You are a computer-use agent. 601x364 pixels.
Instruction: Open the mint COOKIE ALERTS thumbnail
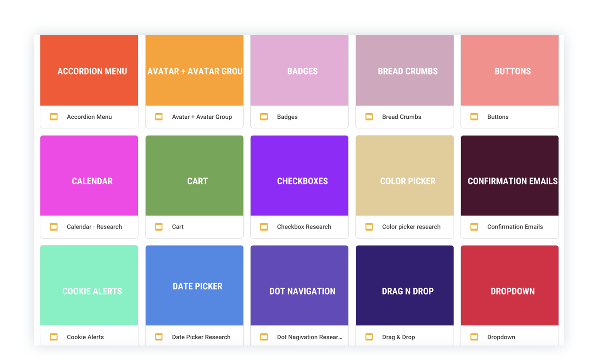tap(89, 286)
